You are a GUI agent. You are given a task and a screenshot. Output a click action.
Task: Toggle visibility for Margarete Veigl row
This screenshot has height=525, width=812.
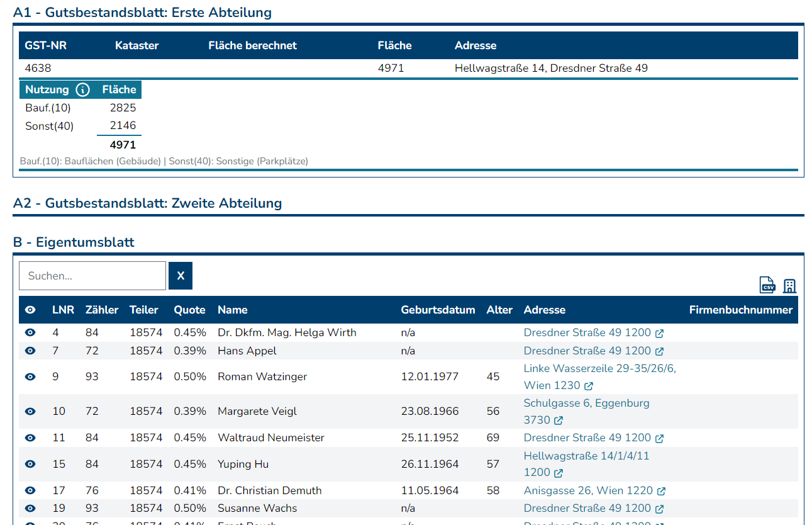point(30,411)
